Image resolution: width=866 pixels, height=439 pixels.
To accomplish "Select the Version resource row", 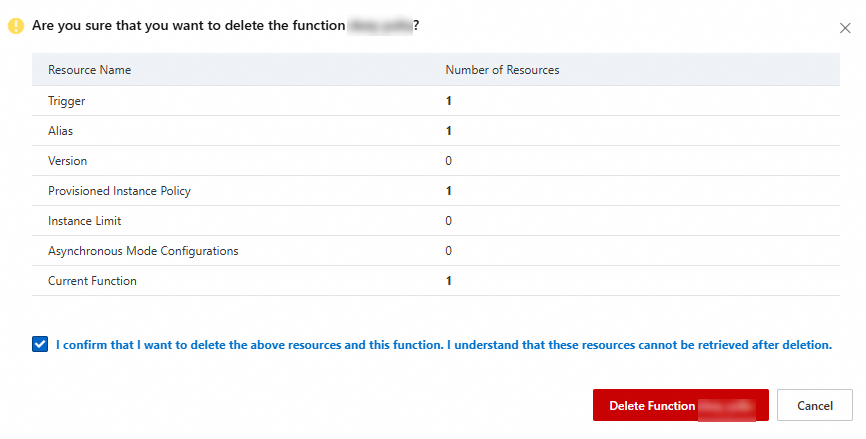I will (x=67, y=161).
